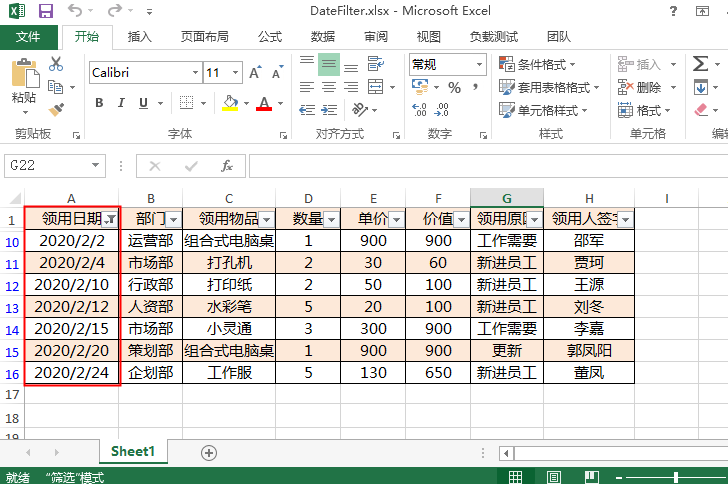Click the Clear eraser icon
The width and height of the screenshot is (728, 484).
pos(701,110)
